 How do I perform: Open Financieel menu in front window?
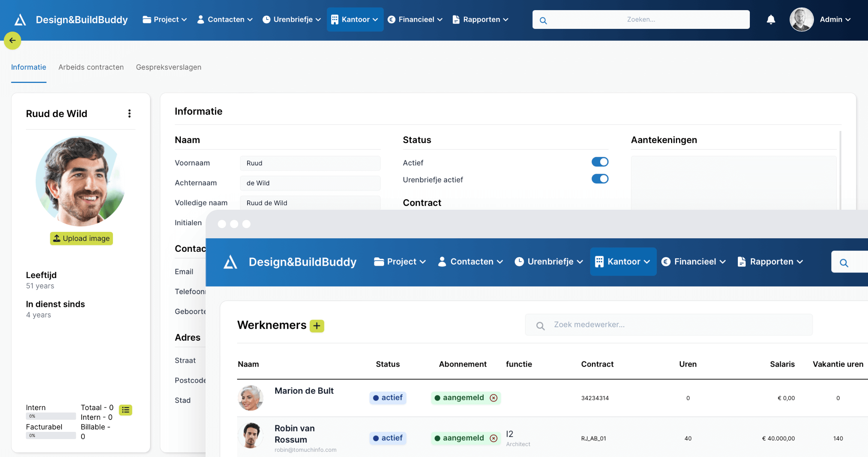click(694, 262)
